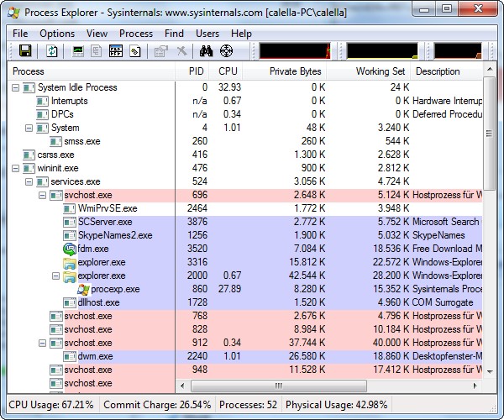Click the csrss.exe process icon
The height and width of the screenshot is (420, 504).
tap(29, 155)
